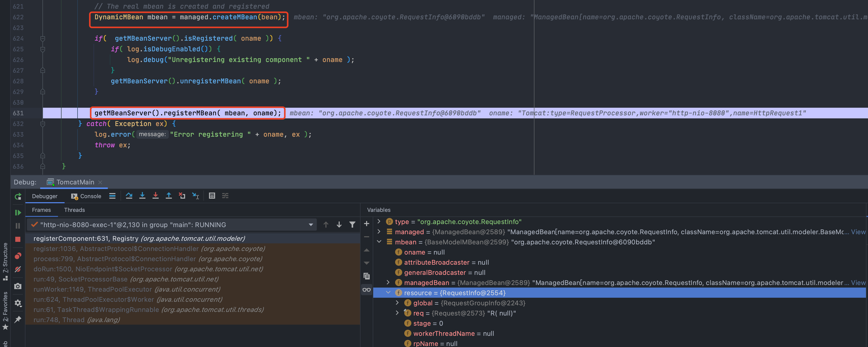Select the register:1036 stack frame
The height and width of the screenshot is (347, 868).
pyautogui.click(x=116, y=249)
